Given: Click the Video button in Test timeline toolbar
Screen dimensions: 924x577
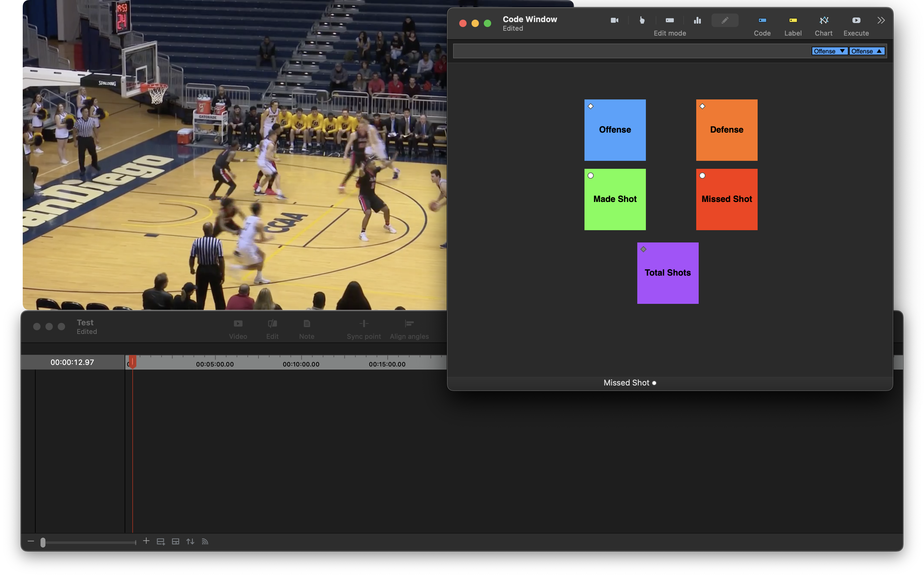Looking at the screenshot, I should [x=238, y=330].
